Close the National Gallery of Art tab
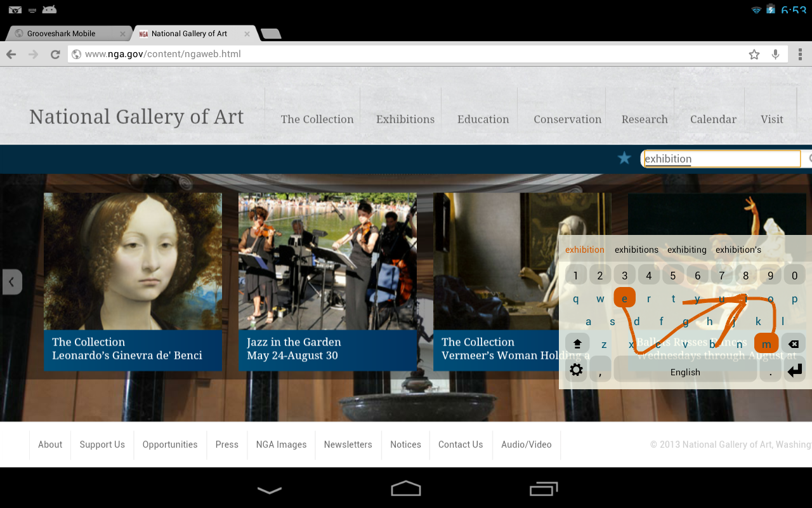 pos(247,34)
